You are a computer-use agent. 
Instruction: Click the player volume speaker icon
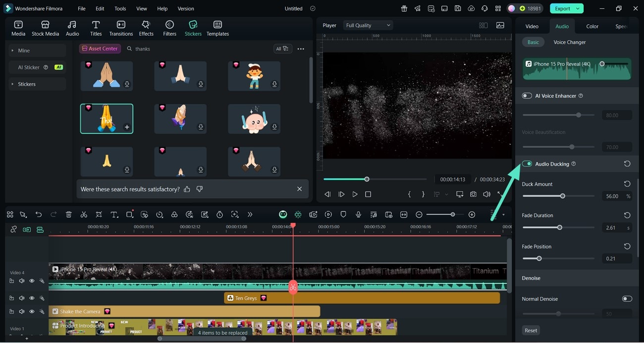point(486,194)
